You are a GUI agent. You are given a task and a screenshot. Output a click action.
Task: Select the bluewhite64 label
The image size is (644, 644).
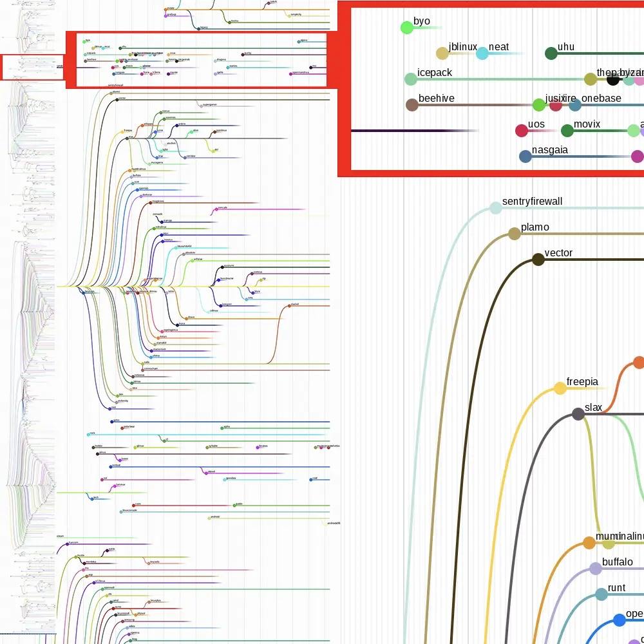[x=184, y=247]
